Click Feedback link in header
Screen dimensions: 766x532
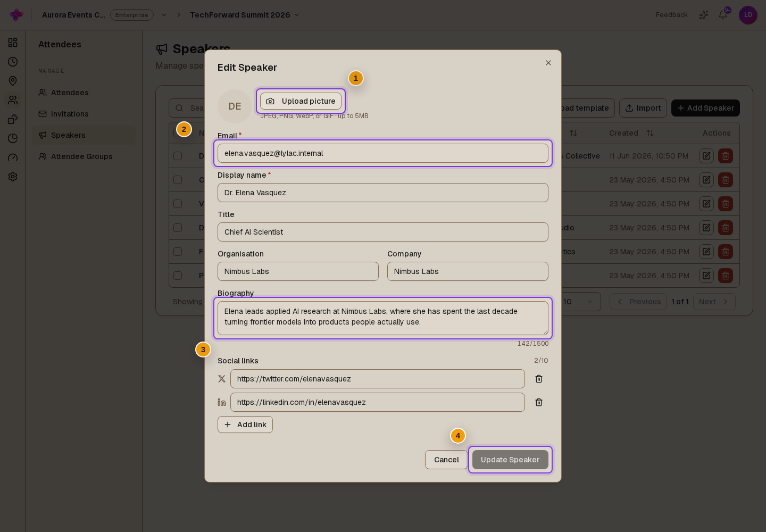click(x=671, y=15)
